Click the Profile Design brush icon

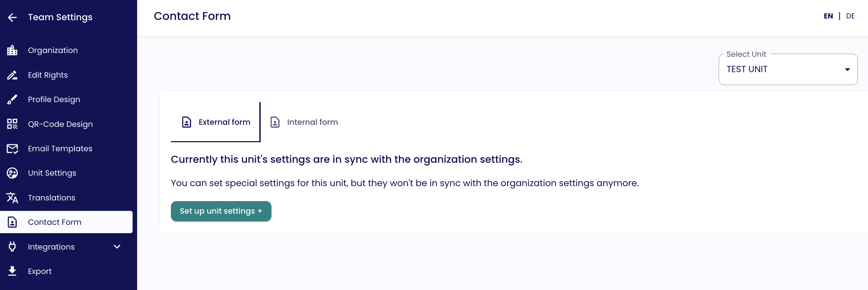coord(12,99)
